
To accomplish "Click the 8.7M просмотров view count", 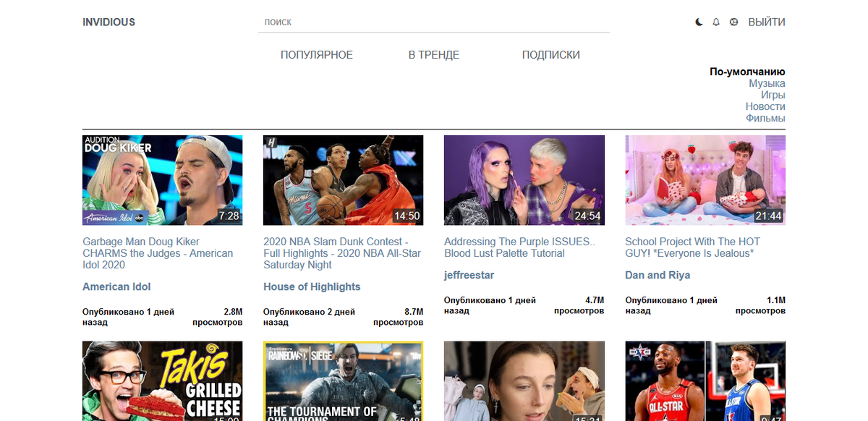I will click(399, 317).
